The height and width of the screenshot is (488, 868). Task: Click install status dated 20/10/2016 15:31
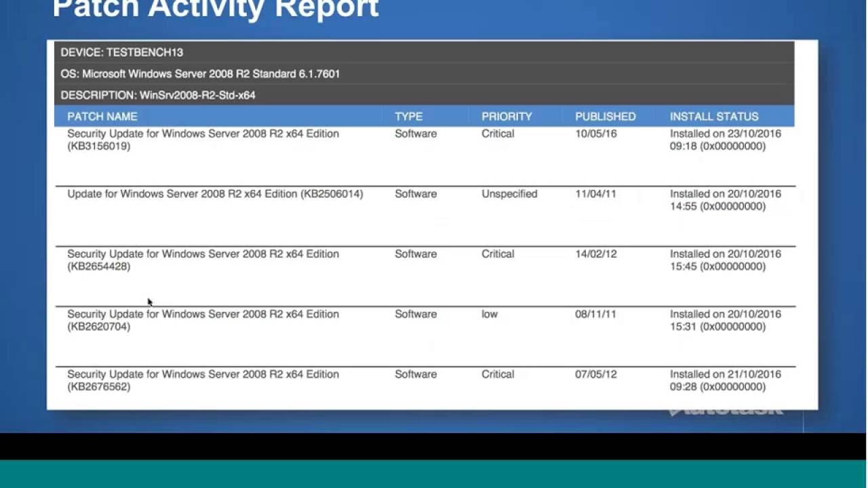tap(726, 320)
